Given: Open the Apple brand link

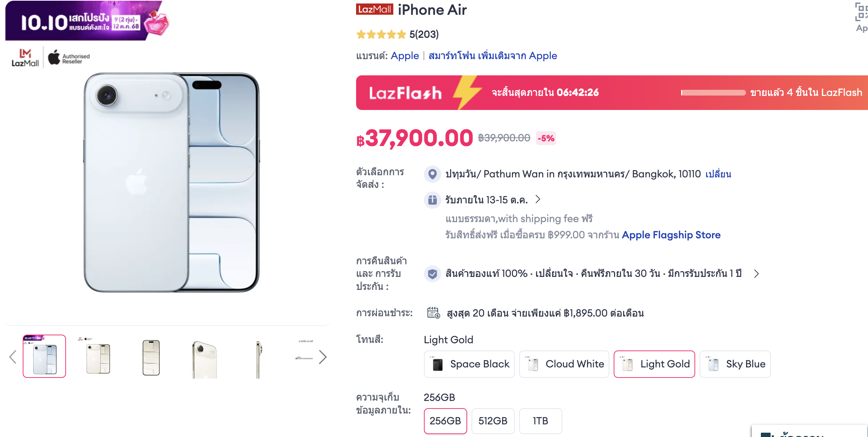Looking at the screenshot, I should pyautogui.click(x=405, y=56).
